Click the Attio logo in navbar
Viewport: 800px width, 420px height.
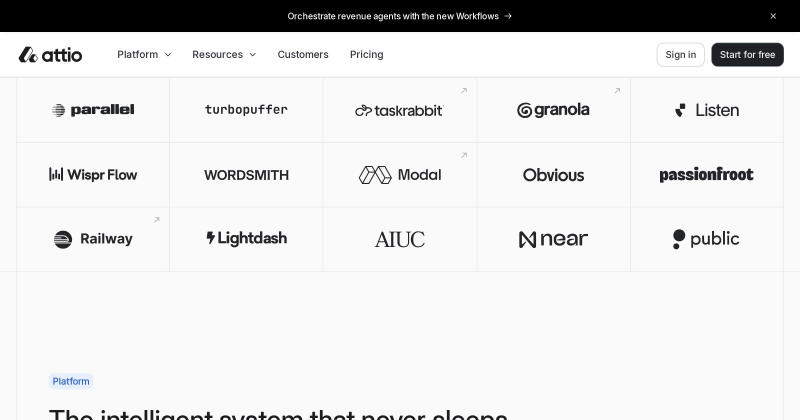point(50,55)
